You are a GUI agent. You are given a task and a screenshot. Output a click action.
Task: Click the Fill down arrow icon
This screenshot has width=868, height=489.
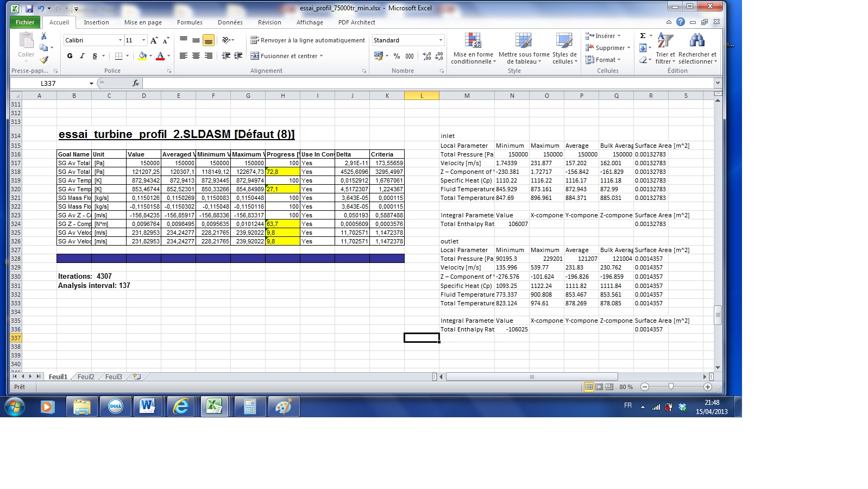(x=643, y=48)
